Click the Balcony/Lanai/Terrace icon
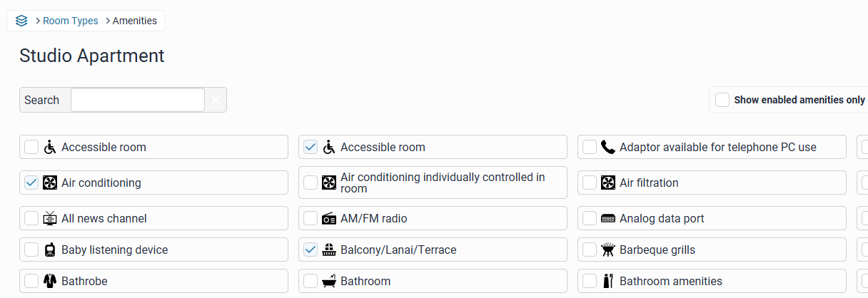 click(329, 250)
